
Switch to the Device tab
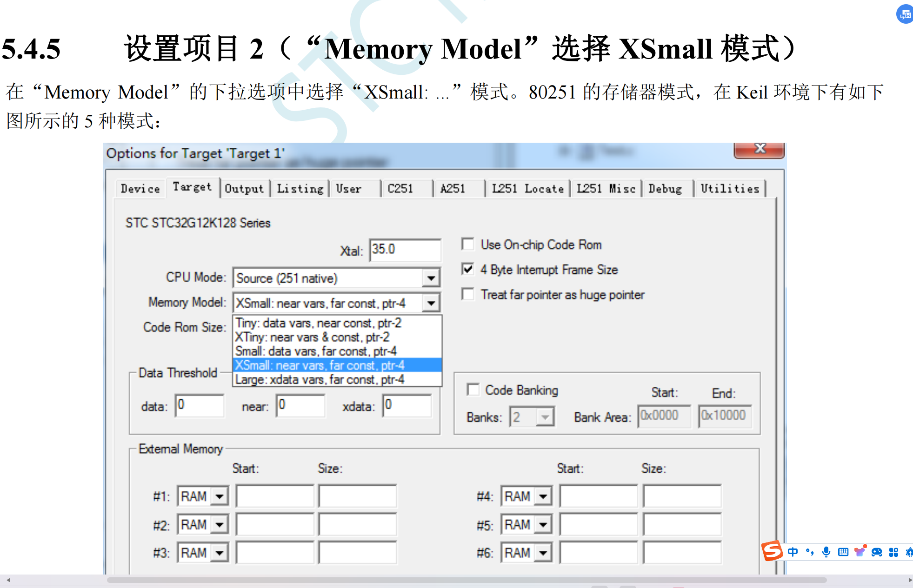pos(140,188)
